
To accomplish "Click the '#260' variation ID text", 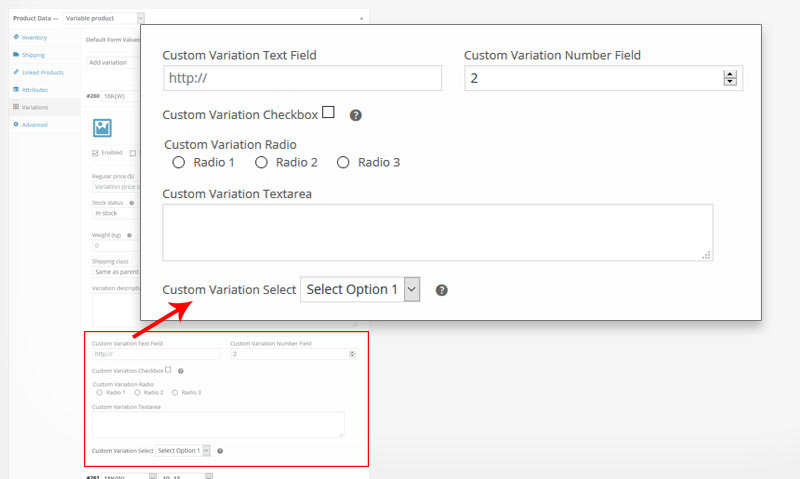I will click(93, 96).
